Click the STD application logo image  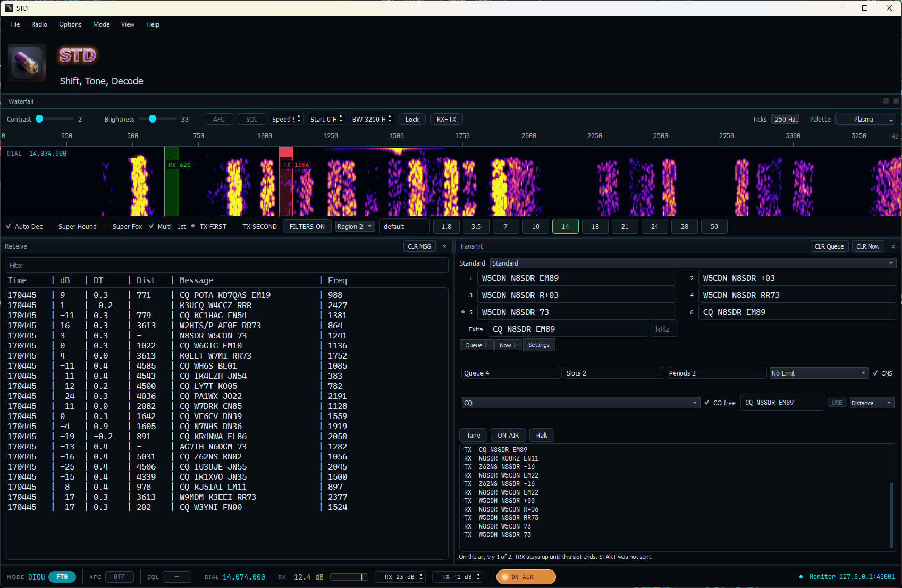point(27,62)
